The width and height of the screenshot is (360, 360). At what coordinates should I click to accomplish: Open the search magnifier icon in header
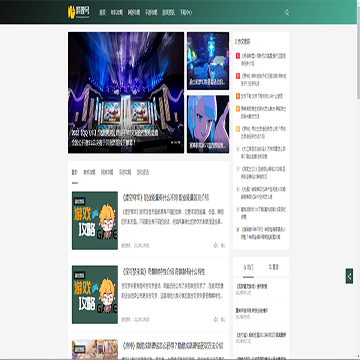(x=287, y=13)
